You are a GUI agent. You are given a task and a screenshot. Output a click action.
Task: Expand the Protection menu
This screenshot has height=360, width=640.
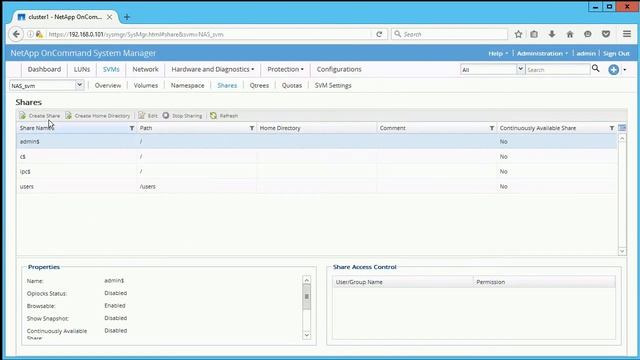click(x=285, y=69)
